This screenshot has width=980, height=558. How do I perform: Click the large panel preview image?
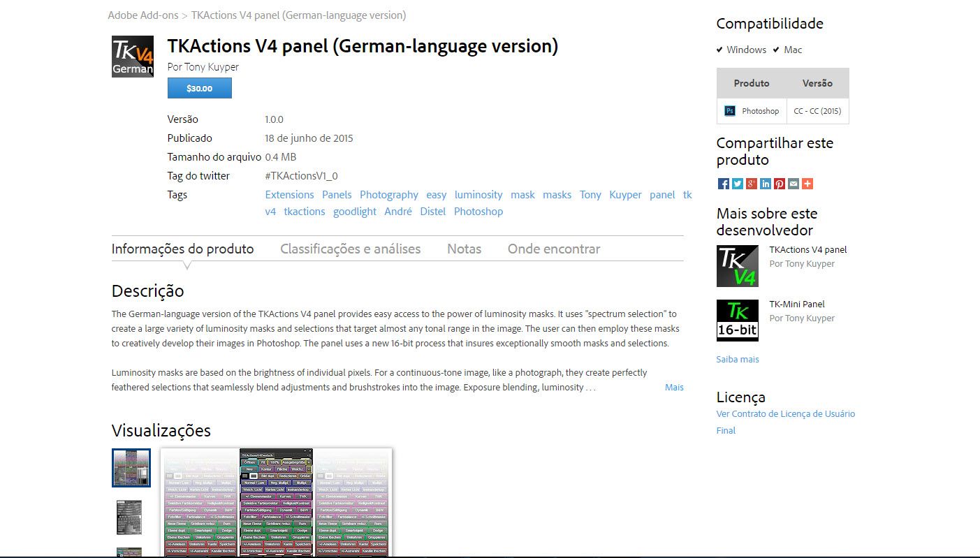(x=277, y=503)
